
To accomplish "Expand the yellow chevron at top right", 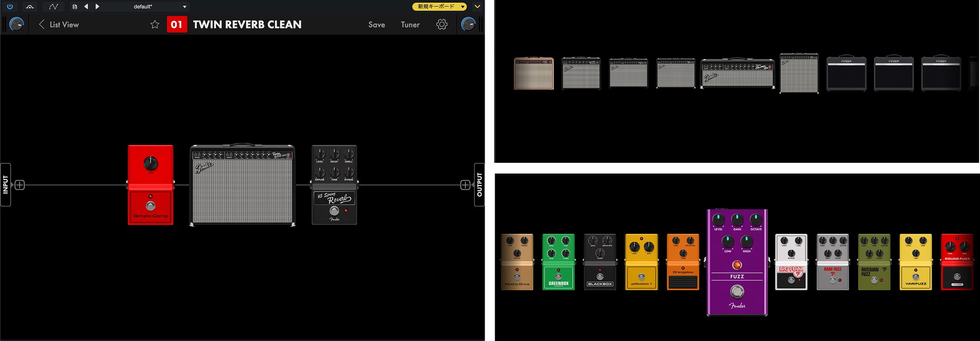I will (x=477, y=7).
